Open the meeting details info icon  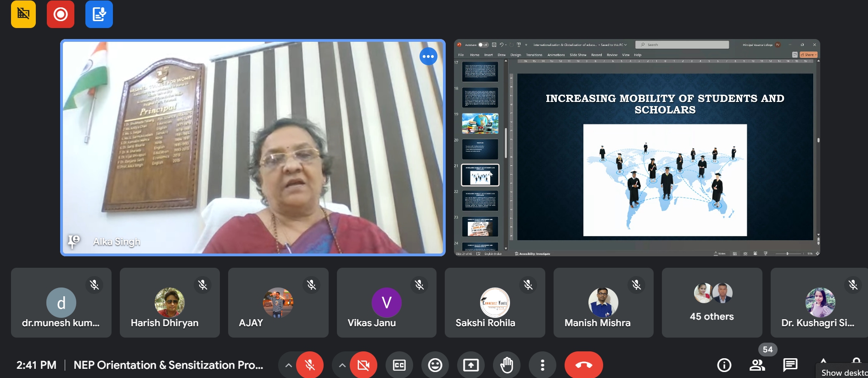[x=724, y=365]
